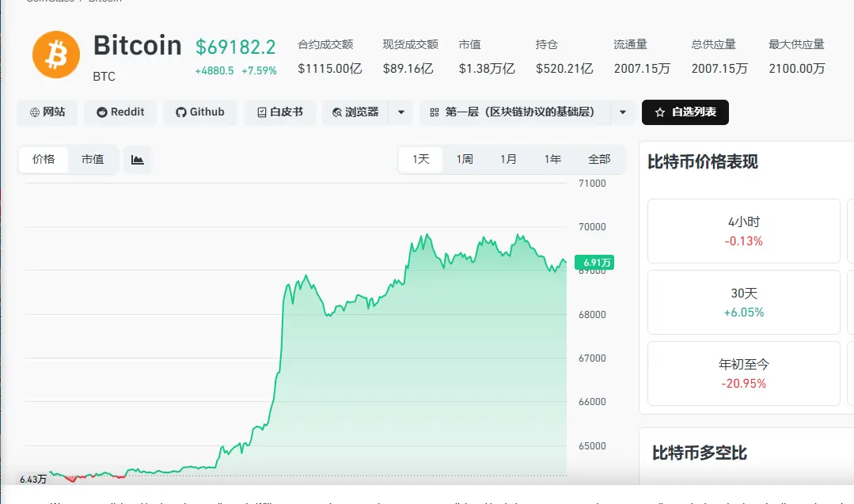Click the grid icon beside 第一层

[x=434, y=112]
